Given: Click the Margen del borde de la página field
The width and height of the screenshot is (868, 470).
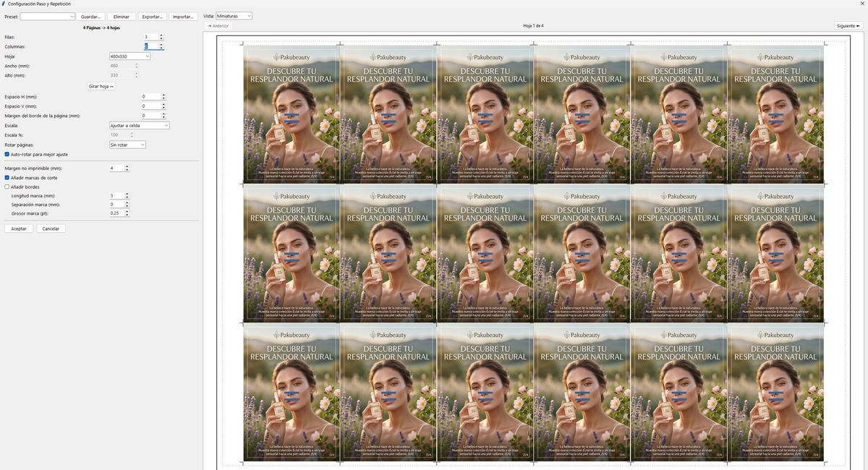Looking at the screenshot, I should click(150, 116).
